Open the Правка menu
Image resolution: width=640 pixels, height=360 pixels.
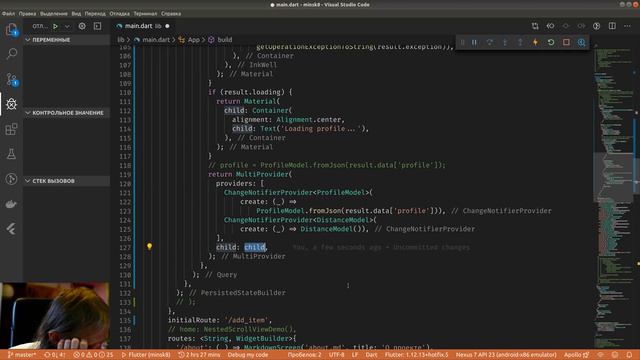(27, 13)
